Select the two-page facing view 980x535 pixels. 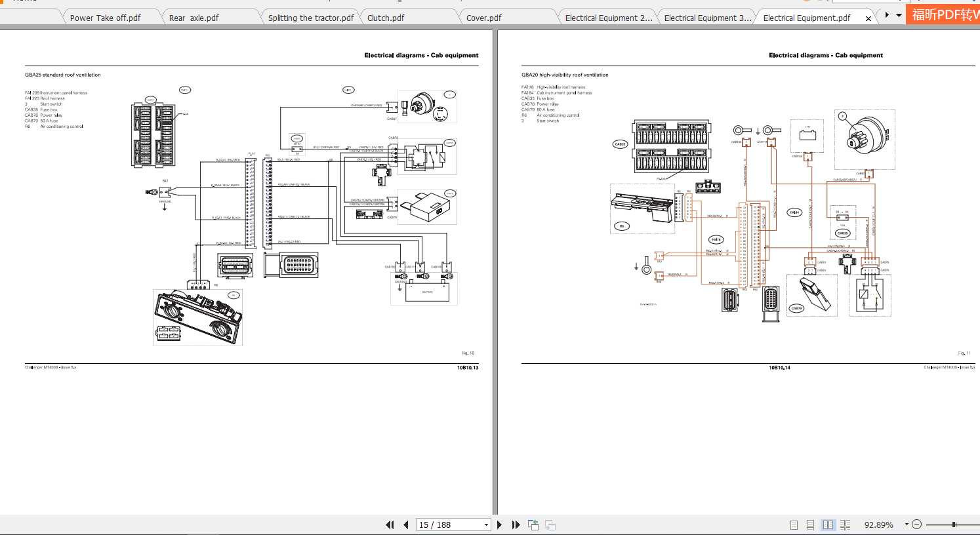[x=828, y=525]
